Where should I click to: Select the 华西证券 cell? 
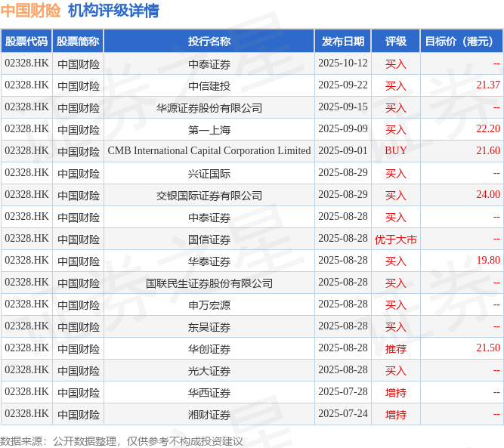pyautogui.click(x=209, y=392)
